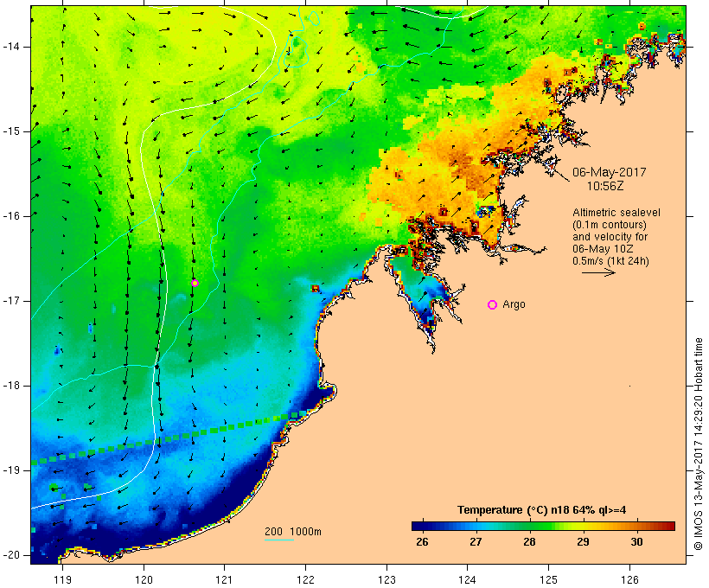
Task: Click the 124 longitude axis label
Action: [468, 580]
